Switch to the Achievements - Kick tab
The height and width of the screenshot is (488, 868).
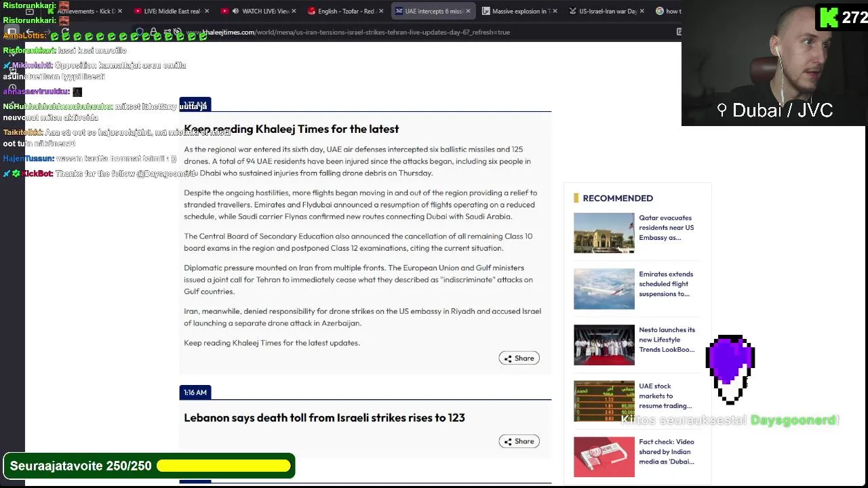(x=85, y=11)
